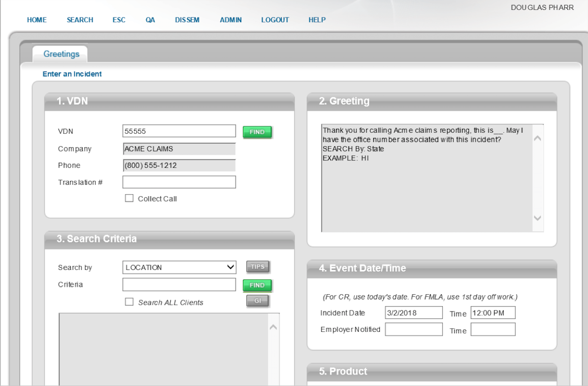This screenshot has width=588, height=386.
Task: Focus the Criteria input field
Action: 179,285
